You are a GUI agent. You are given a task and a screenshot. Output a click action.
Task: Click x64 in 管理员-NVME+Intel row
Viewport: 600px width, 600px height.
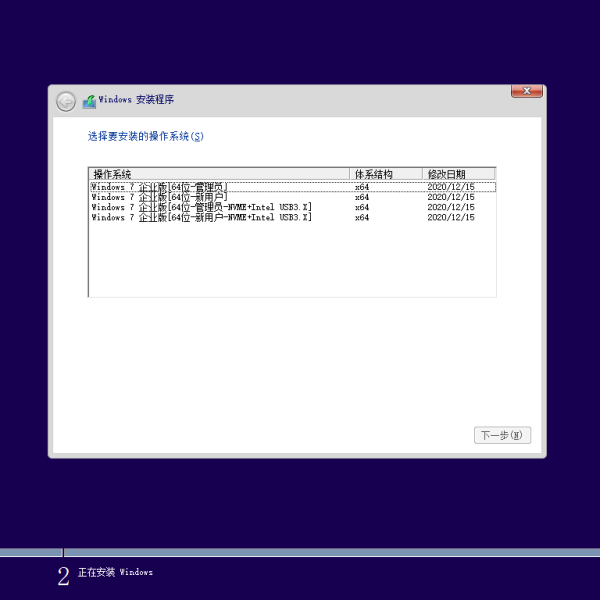(362, 207)
